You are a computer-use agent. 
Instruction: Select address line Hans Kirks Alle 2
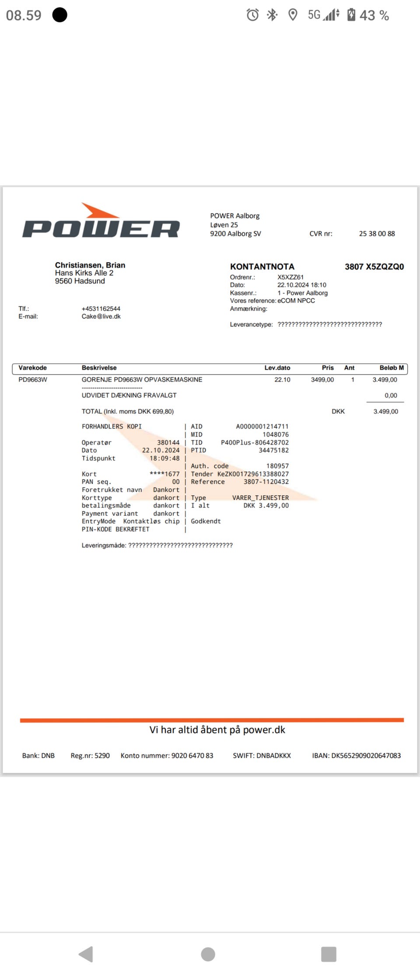(x=84, y=273)
